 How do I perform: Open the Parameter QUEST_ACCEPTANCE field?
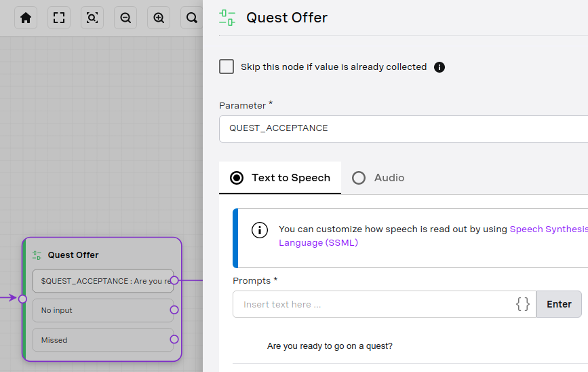click(404, 129)
